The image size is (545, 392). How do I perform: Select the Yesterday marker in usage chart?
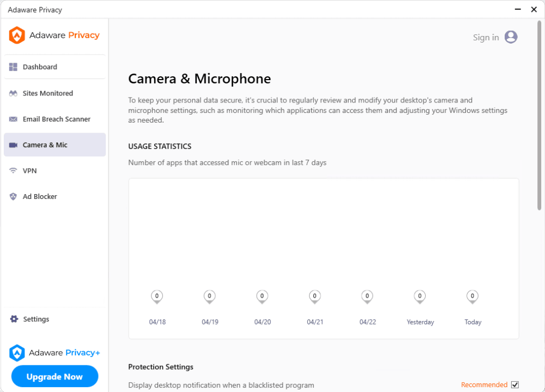(420, 297)
